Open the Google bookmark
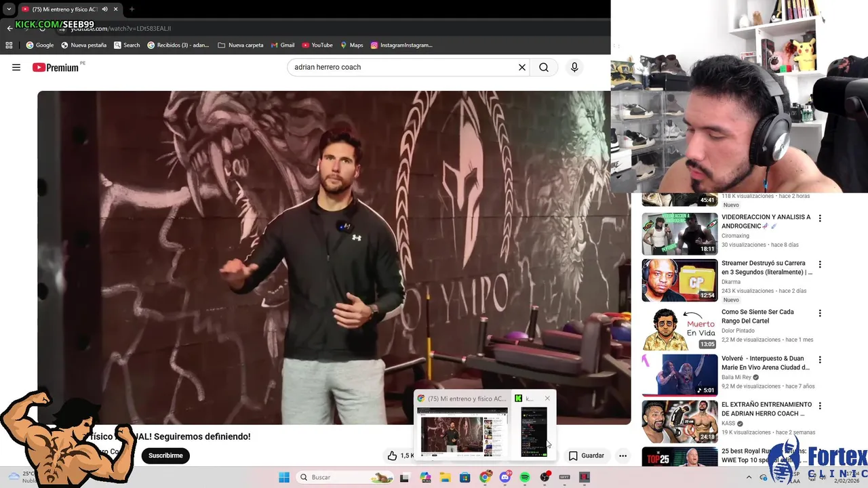 coord(40,45)
